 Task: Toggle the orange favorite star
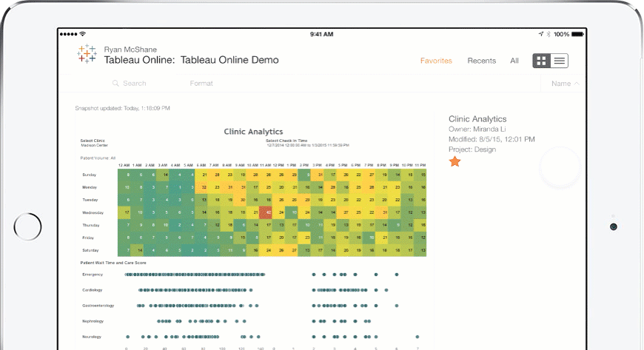coord(455,161)
